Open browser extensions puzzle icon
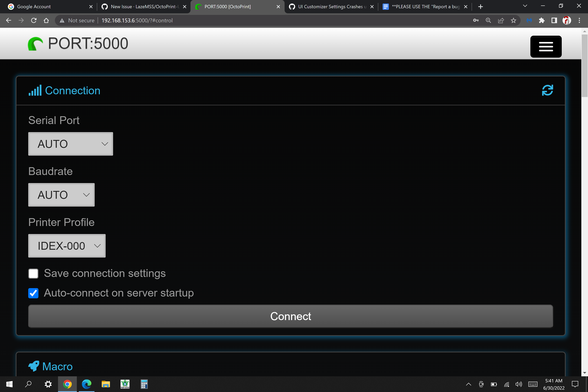588x392 pixels. click(x=542, y=20)
